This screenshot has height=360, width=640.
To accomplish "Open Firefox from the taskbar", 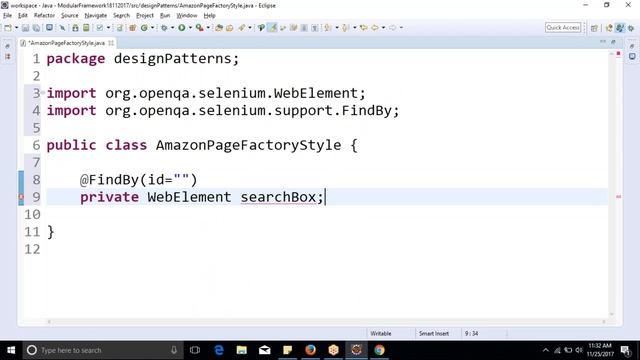I will click(x=311, y=350).
